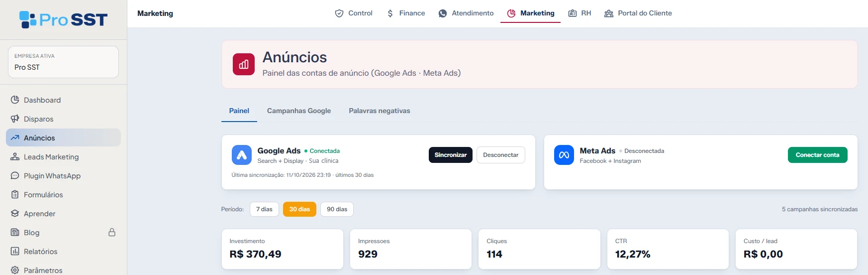Click the '5 campanhas sincronizadas' text

pos(820,209)
